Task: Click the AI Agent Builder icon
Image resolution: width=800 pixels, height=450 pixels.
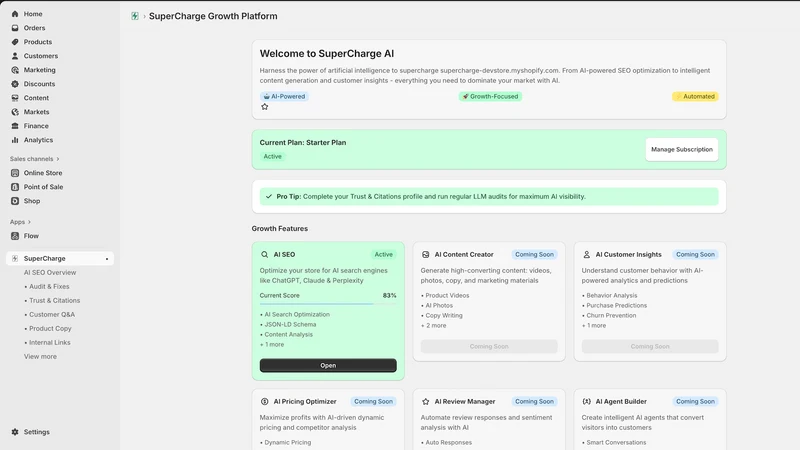Action: (x=587, y=402)
